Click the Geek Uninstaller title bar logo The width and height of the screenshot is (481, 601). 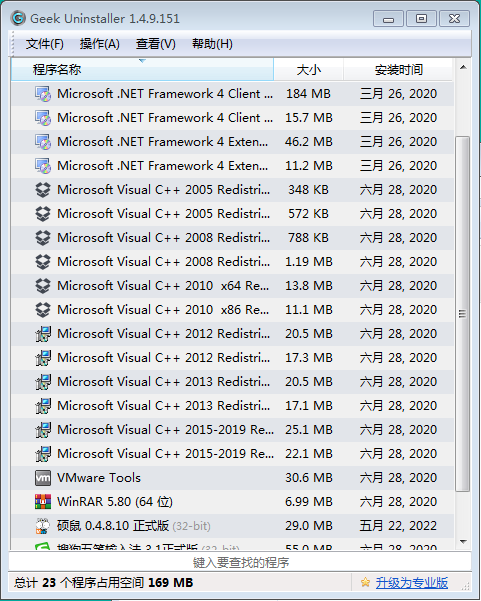(18, 18)
